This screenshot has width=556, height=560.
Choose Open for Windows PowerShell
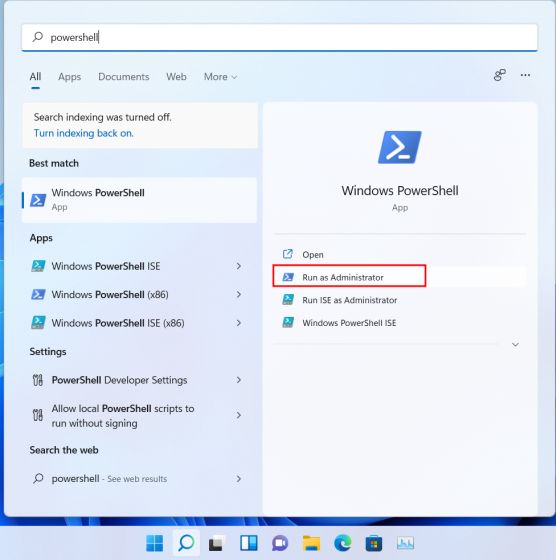point(400,254)
